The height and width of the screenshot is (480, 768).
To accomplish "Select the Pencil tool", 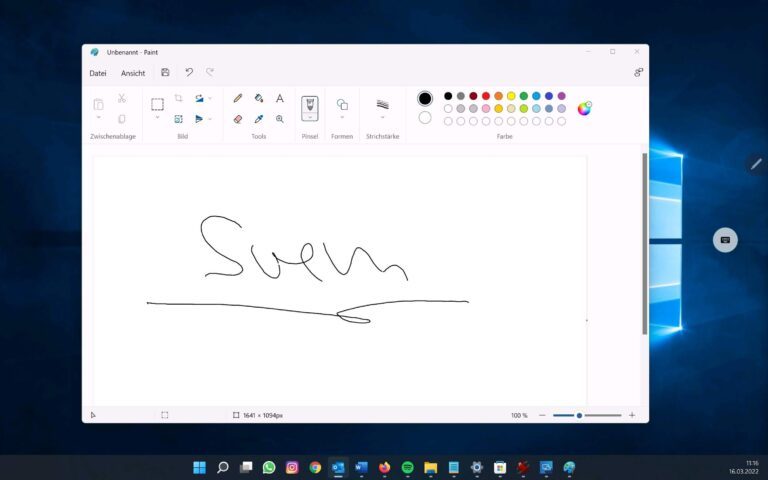I will (238, 98).
